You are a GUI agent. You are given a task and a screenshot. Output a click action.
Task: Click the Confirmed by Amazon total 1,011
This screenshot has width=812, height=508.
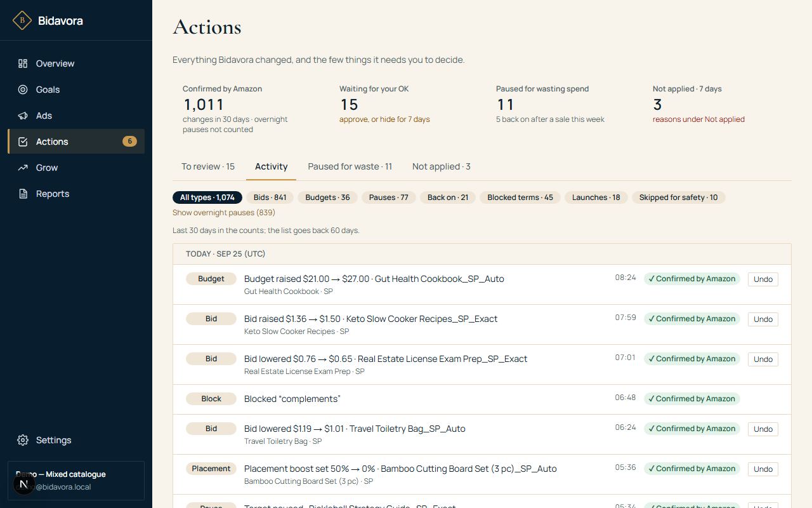[204, 105]
